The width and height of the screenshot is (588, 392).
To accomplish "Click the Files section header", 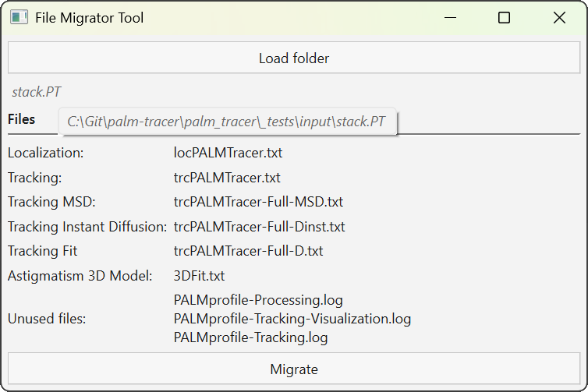I will click(x=22, y=119).
